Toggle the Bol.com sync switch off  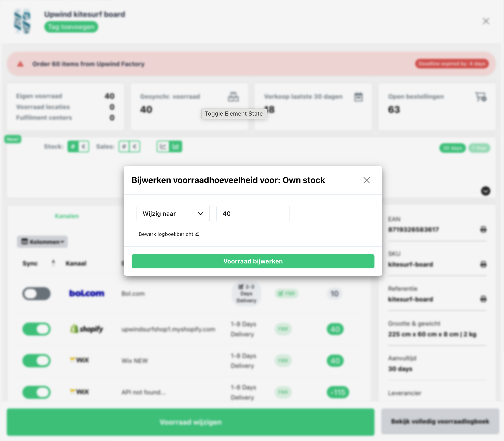(x=36, y=293)
